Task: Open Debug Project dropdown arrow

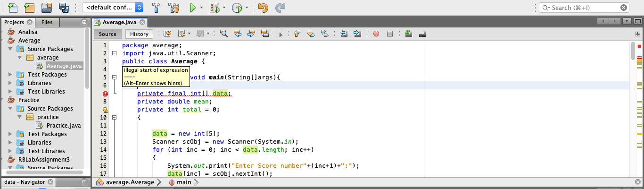Action: pyautogui.click(x=224, y=8)
